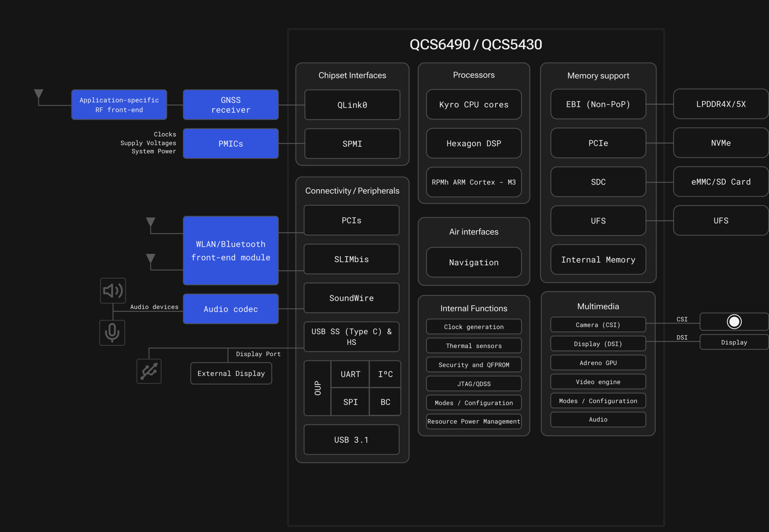This screenshot has width=769, height=532.
Task: Click RPMh ARM Cortex - M3 box
Action: (x=474, y=182)
